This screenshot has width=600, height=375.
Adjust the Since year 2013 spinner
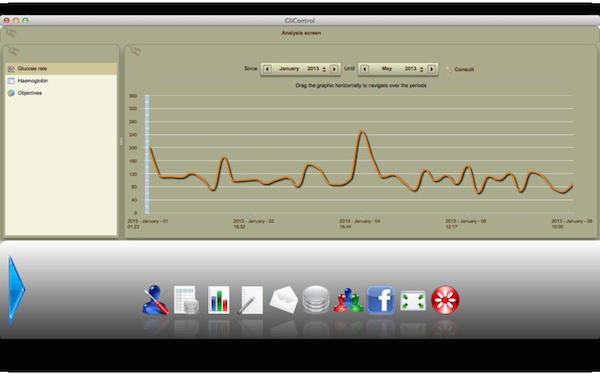[324, 69]
